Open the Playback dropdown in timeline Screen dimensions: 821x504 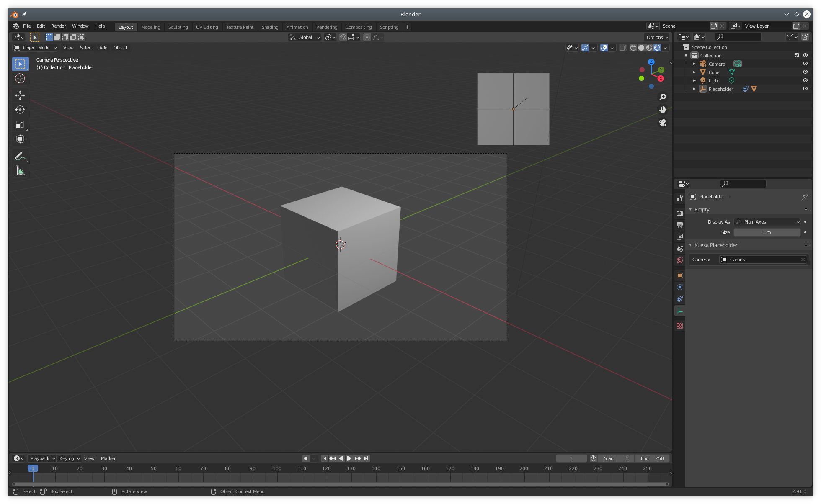pos(42,458)
